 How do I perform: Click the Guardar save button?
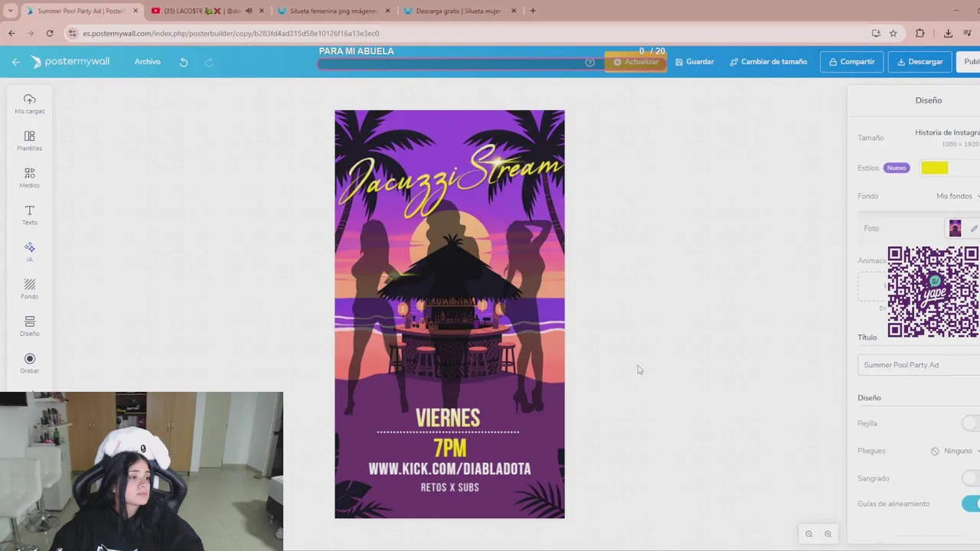tap(694, 62)
